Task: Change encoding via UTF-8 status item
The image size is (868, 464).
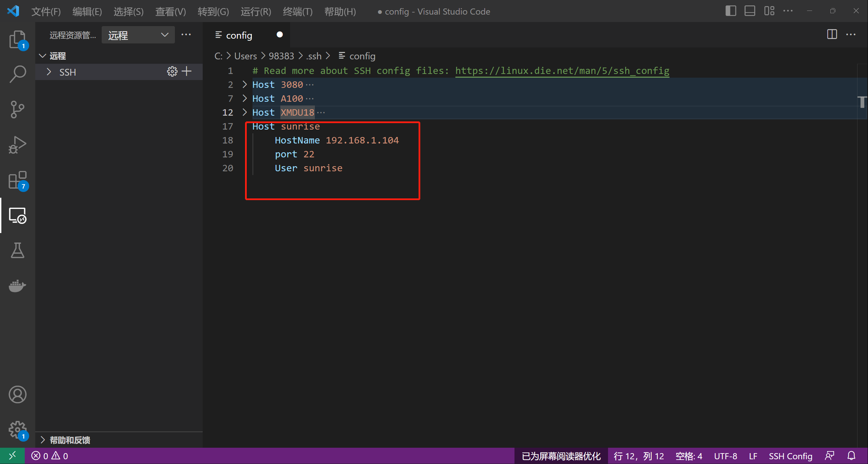Action: [x=726, y=456]
